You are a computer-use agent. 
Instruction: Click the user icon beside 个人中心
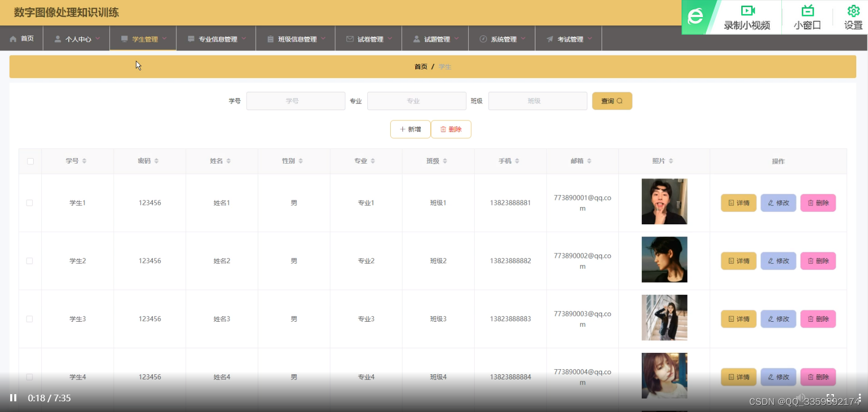coord(58,39)
